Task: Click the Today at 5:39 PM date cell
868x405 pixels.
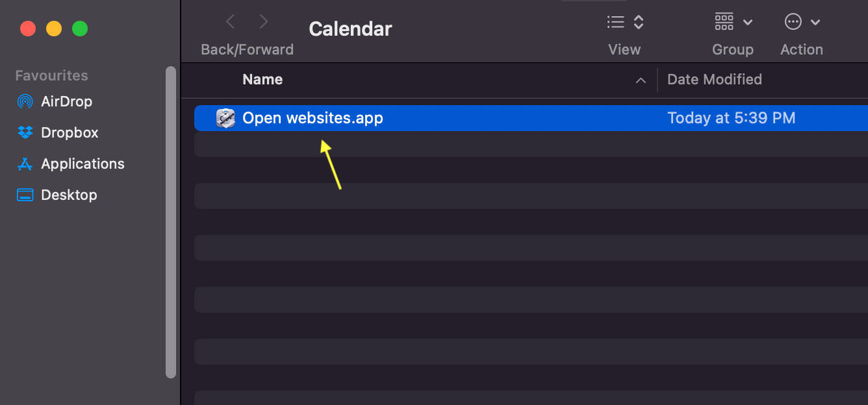Action: pyautogui.click(x=732, y=118)
